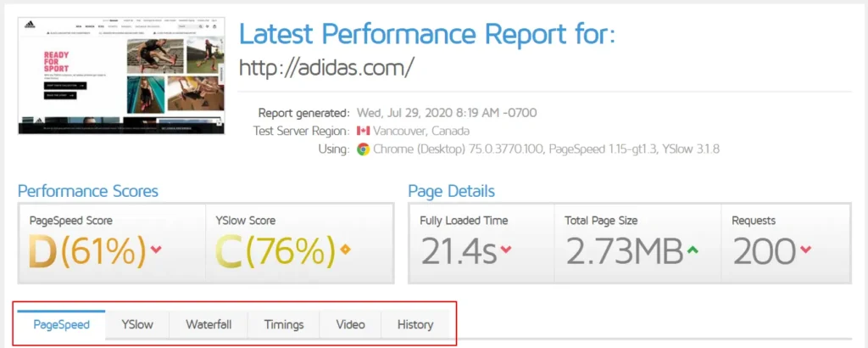Show the Video tab
868x348 pixels.
coord(350,324)
